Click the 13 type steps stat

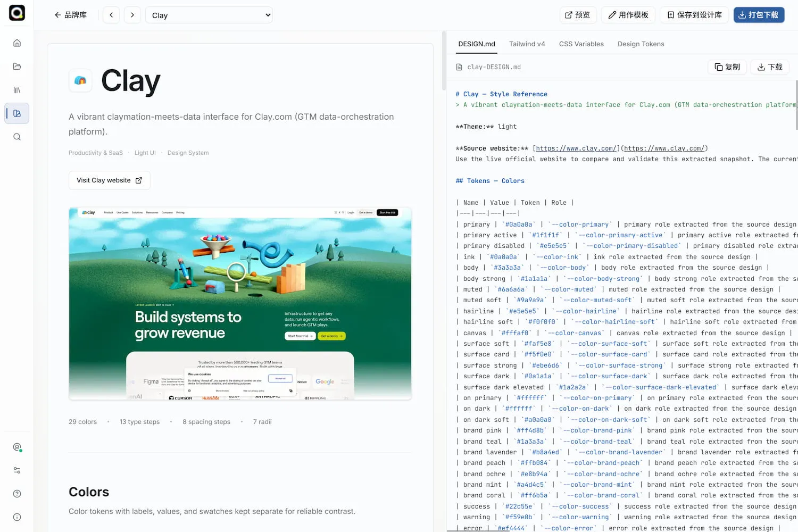pyautogui.click(x=139, y=422)
